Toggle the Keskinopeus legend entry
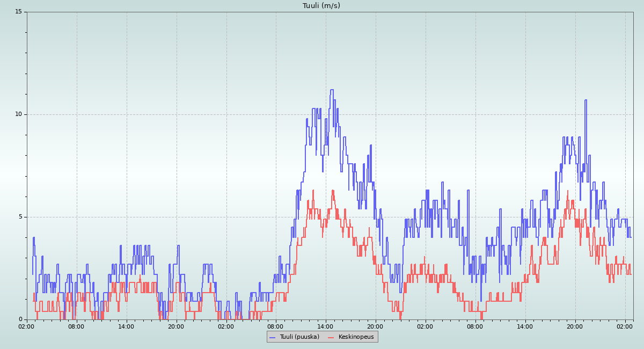 (356, 337)
